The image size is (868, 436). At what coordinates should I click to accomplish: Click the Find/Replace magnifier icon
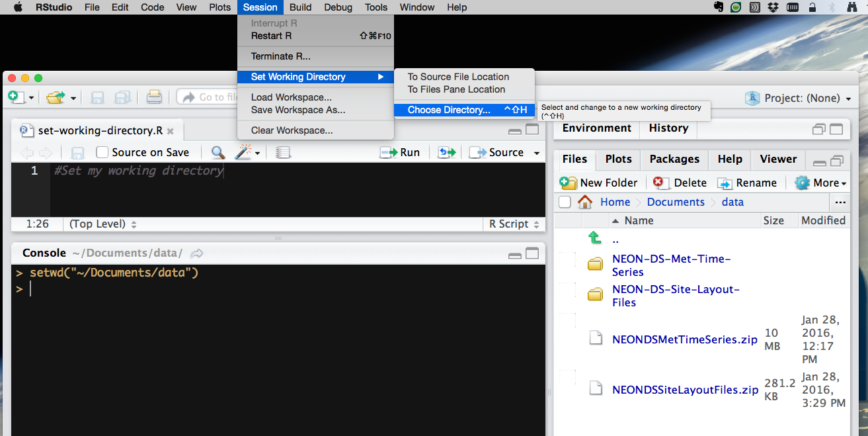217,153
